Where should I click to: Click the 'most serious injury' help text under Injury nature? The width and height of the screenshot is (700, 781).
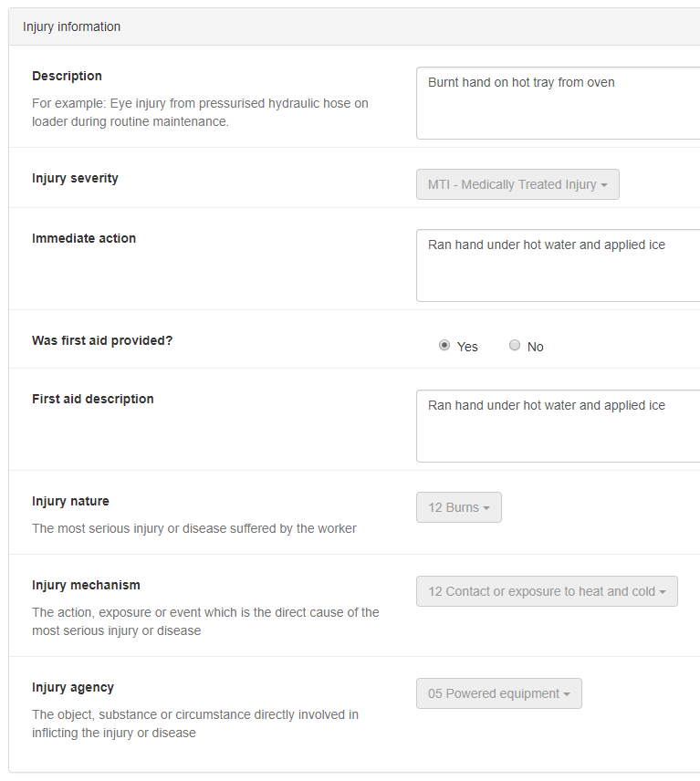click(193, 528)
